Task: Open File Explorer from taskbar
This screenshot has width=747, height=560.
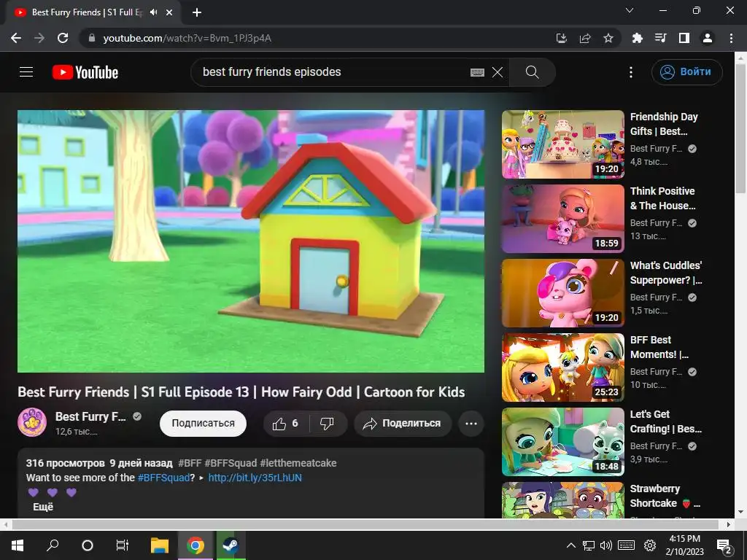Action: [x=160, y=545]
